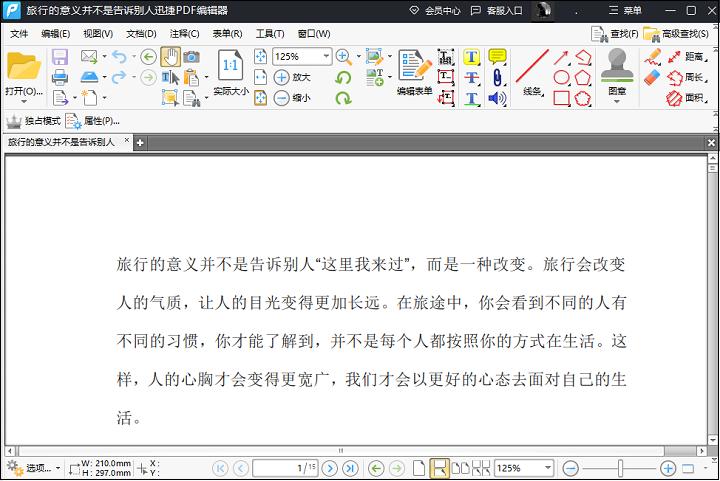Image resolution: width=720 pixels, height=481 pixels.
Task: Select the Perimeter 周长 measuring tool
Action: [686, 77]
